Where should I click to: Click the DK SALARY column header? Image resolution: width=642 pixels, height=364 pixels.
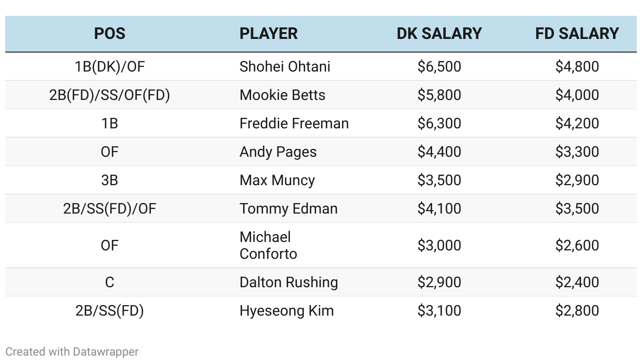(439, 34)
